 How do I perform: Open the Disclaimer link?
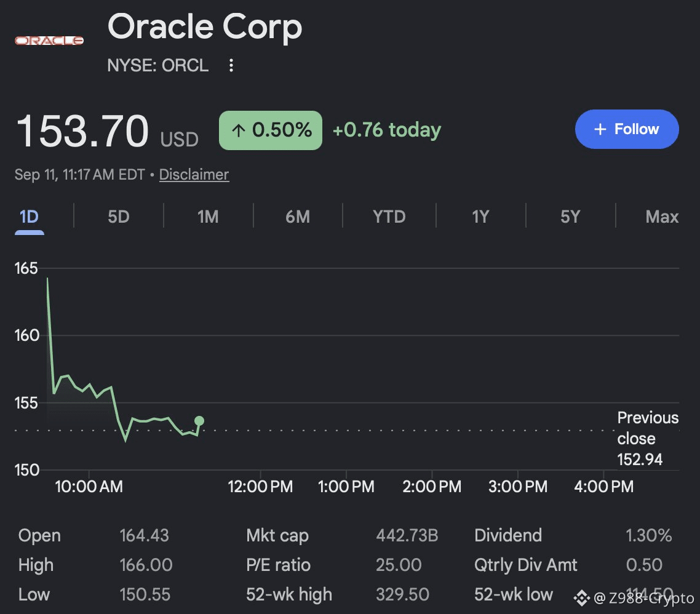tap(194, 174)
